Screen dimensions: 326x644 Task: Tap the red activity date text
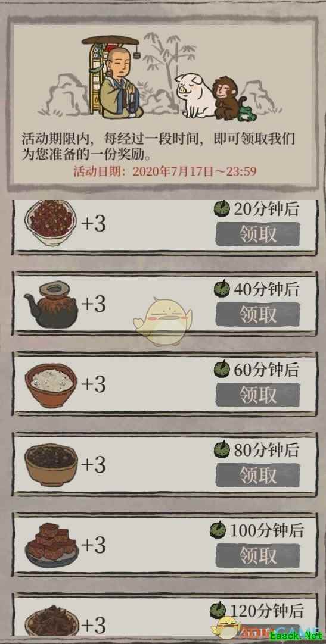[165, 171]
